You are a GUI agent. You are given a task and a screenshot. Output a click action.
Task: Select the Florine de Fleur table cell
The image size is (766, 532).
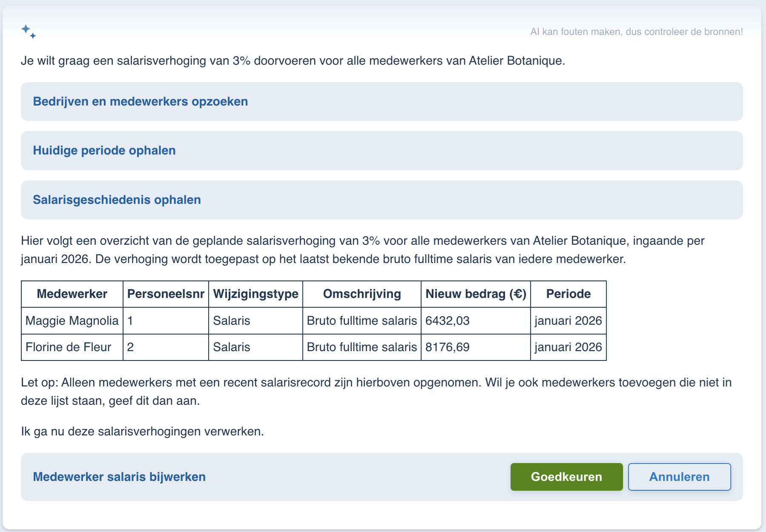pos(72,347)
